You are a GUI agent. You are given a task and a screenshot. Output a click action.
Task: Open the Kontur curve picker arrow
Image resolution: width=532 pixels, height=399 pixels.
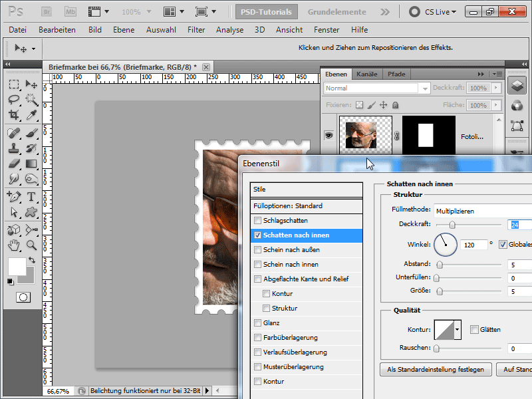pos(456,329)
